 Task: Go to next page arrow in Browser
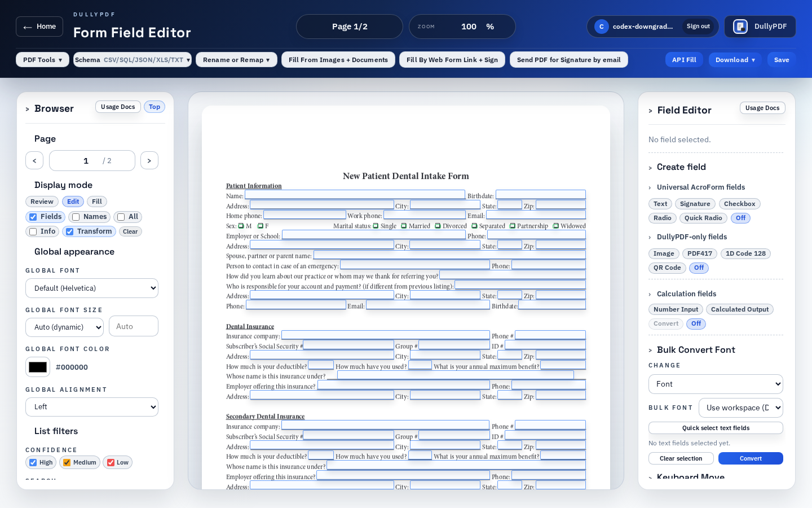[149, 160]
